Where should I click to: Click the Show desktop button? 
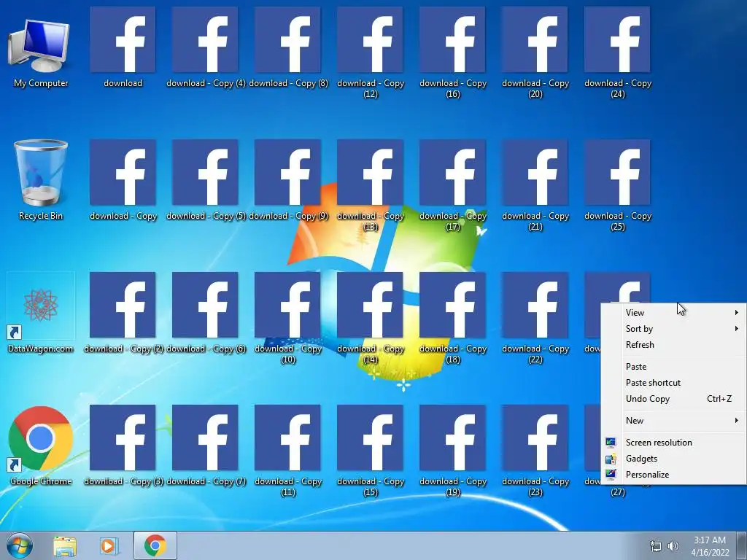click(x=742, y=545)
